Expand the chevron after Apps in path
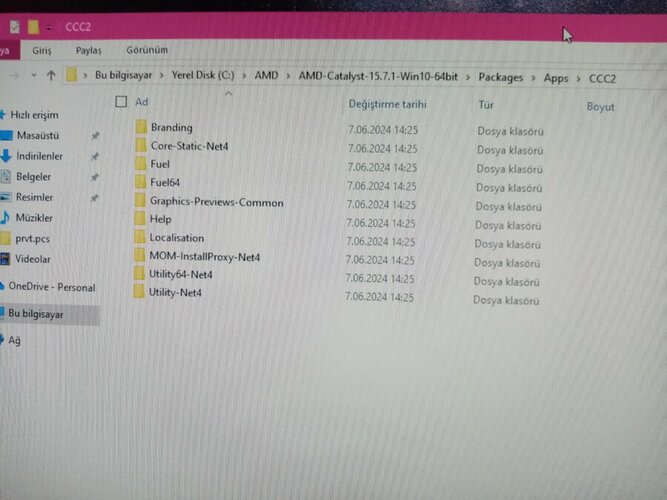The image size is (667, 500). (579, 79)
